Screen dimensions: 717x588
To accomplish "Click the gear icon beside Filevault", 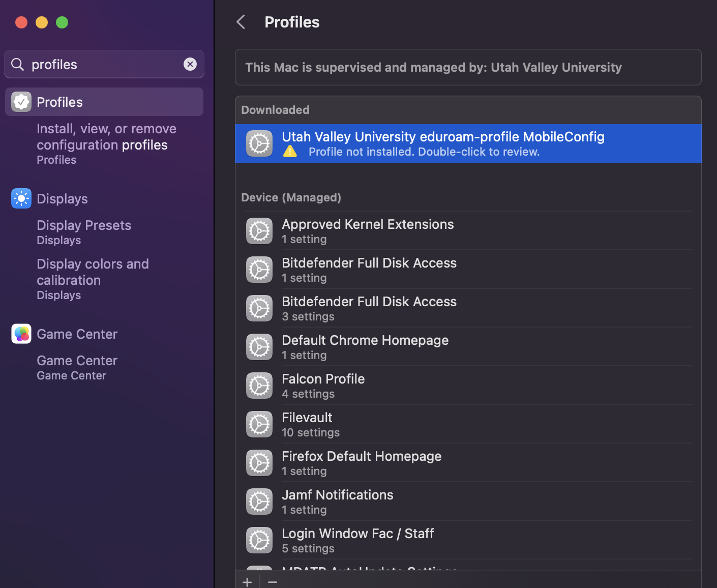I will [x=259, y=424].
